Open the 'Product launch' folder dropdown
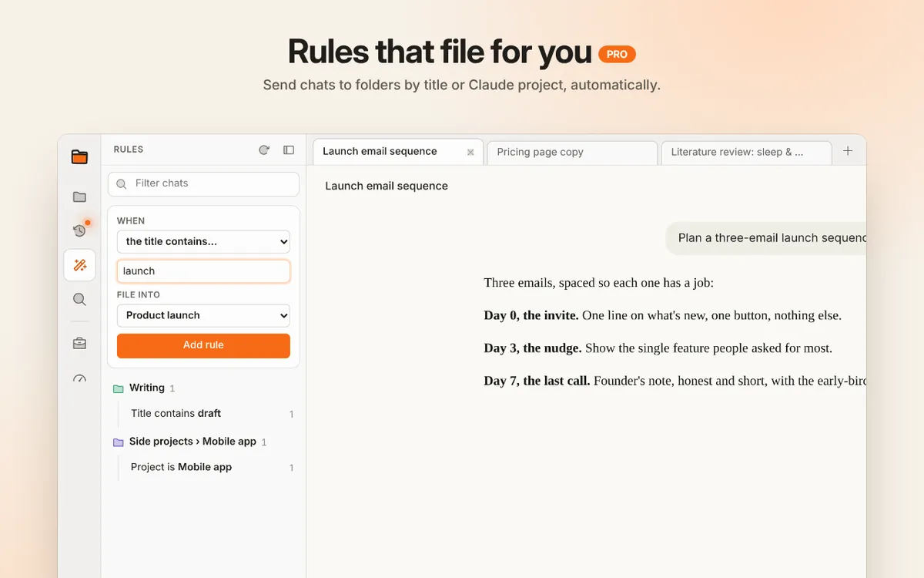The width and height of the screenshot is (924, 578). [203, 315]
